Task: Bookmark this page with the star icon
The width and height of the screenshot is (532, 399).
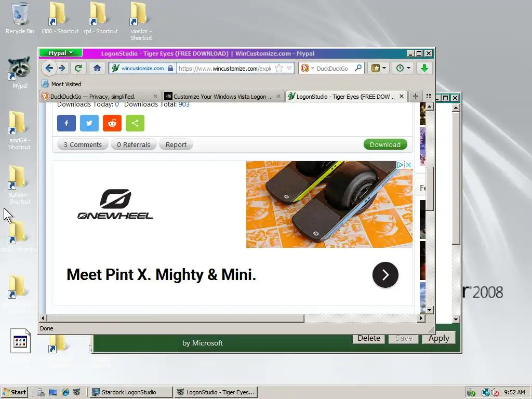Action: [x=279, y=68]
